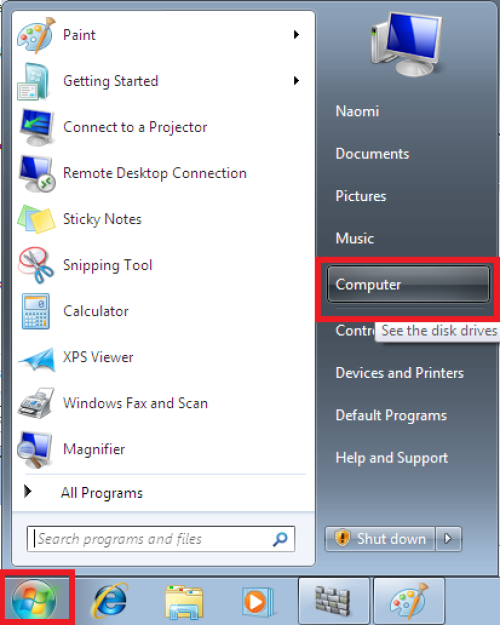Open the Documents library link

coord(372,154)
